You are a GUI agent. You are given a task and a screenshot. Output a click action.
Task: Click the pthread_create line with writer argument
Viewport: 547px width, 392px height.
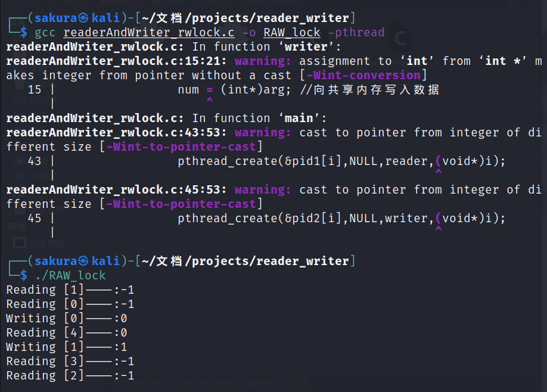[x=341, y=218]
